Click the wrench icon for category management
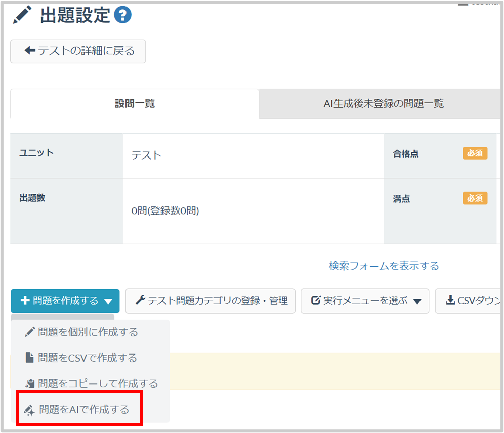Image resolution: width=504 pixels, height=433 pixels. click(140, 300)
